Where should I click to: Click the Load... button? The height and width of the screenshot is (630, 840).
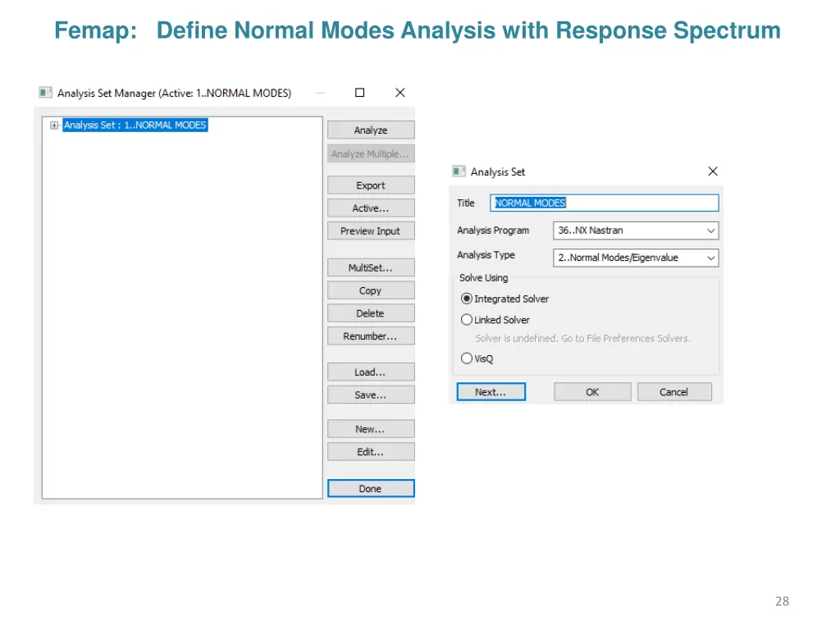(x=371, y=372)
